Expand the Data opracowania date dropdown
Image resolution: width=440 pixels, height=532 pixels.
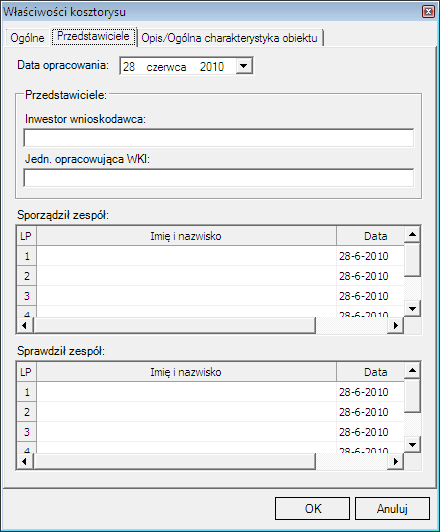[244, 66]
